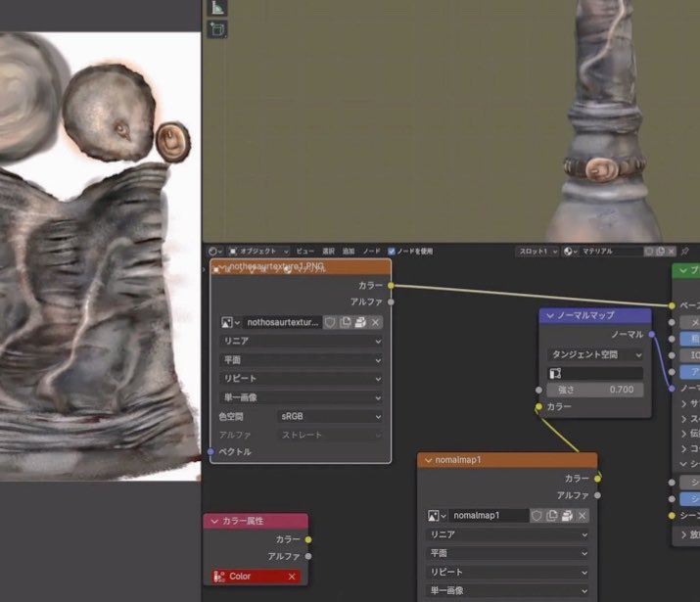Toggle fake user shield for nomalmap1 image
This screenshot has height=602, width=700.
click(537, 516)
